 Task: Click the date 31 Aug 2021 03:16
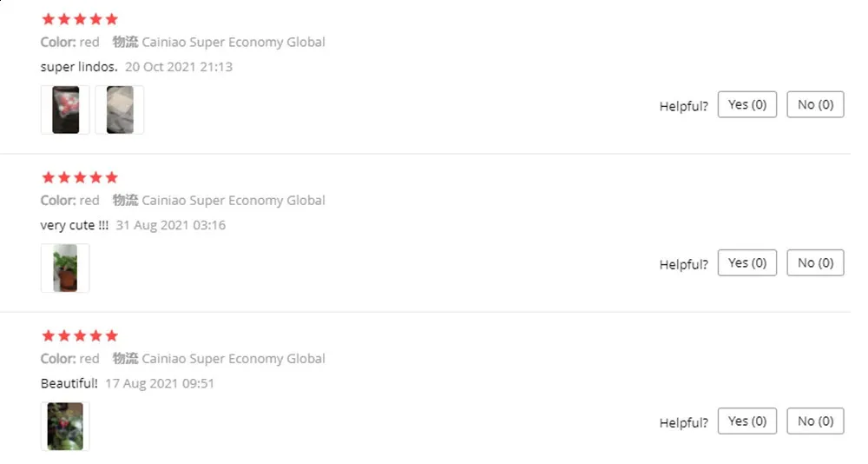coord(170,225)
